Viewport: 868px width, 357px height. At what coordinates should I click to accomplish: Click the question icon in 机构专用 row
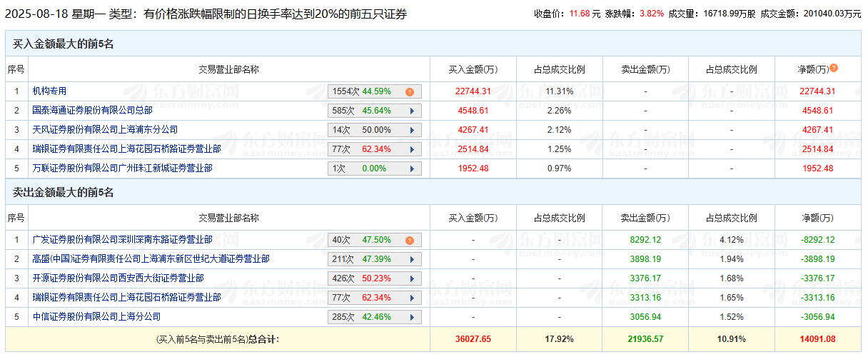(410, 91)
